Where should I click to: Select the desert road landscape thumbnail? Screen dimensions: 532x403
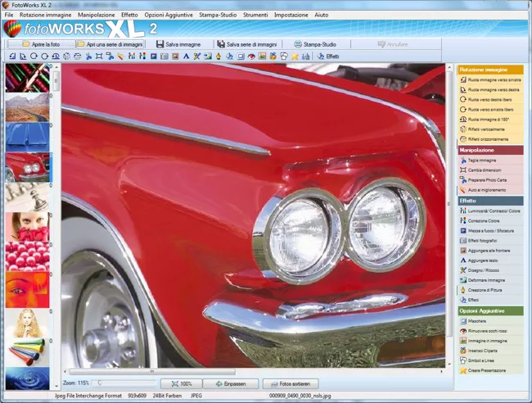coord(27,108)
